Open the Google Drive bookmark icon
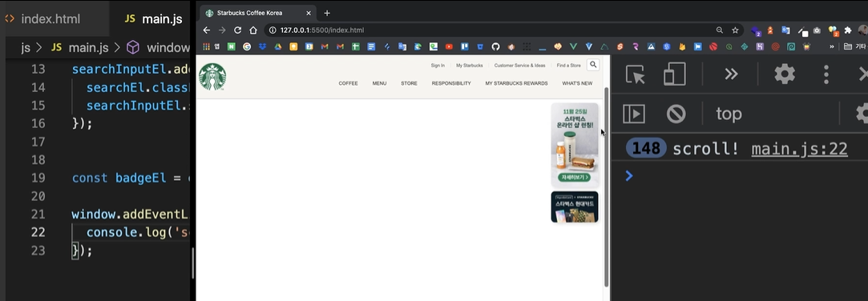The height and width of the screenshot is (301, 868). (x=278, y=47)
